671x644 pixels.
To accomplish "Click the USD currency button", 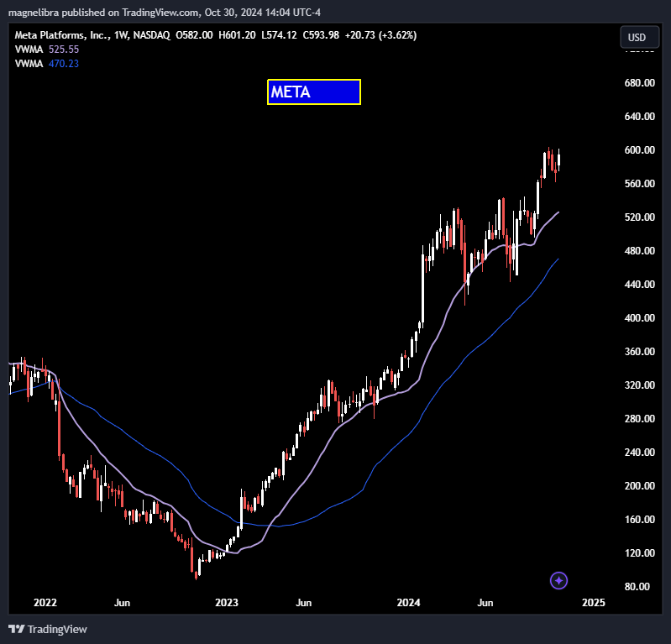I will [x=639, y=37].
